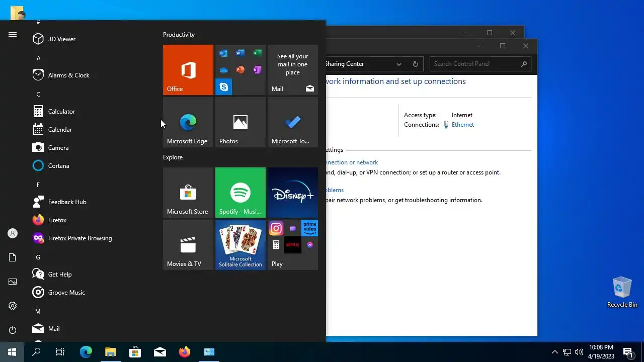Expand the Start menu hamburger button

pyautogui.click(x=13, y=35)
